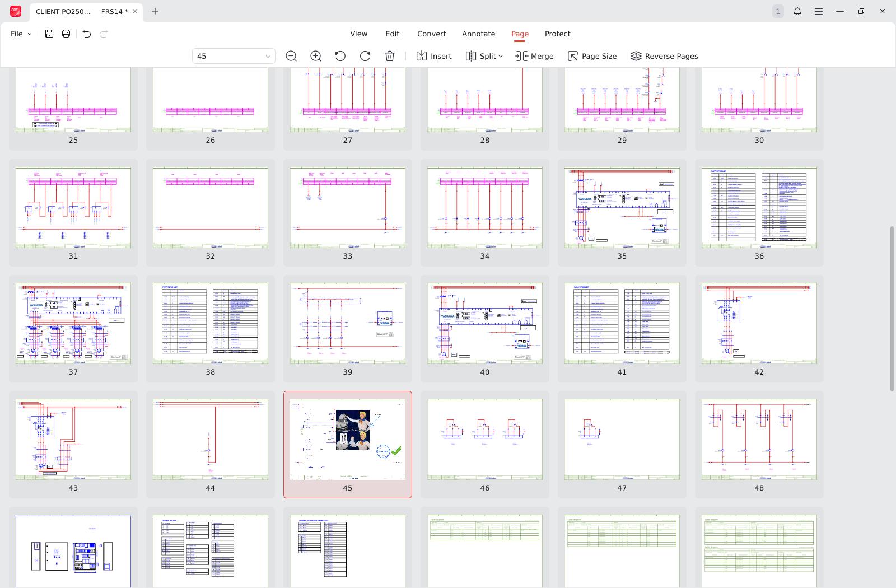Open the Convert tab
896x588 pixels.
(x=431, y=34)
